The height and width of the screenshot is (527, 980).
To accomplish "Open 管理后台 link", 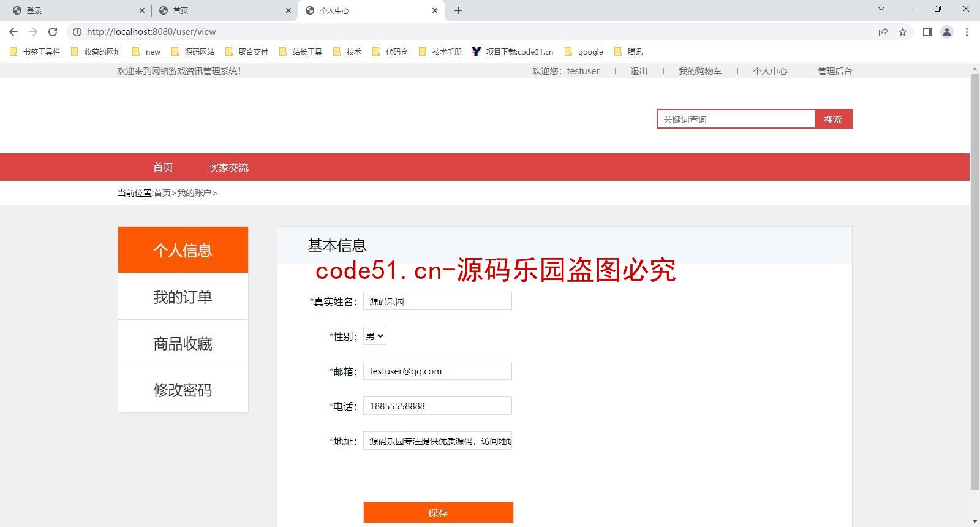I will tap(835, 71).
